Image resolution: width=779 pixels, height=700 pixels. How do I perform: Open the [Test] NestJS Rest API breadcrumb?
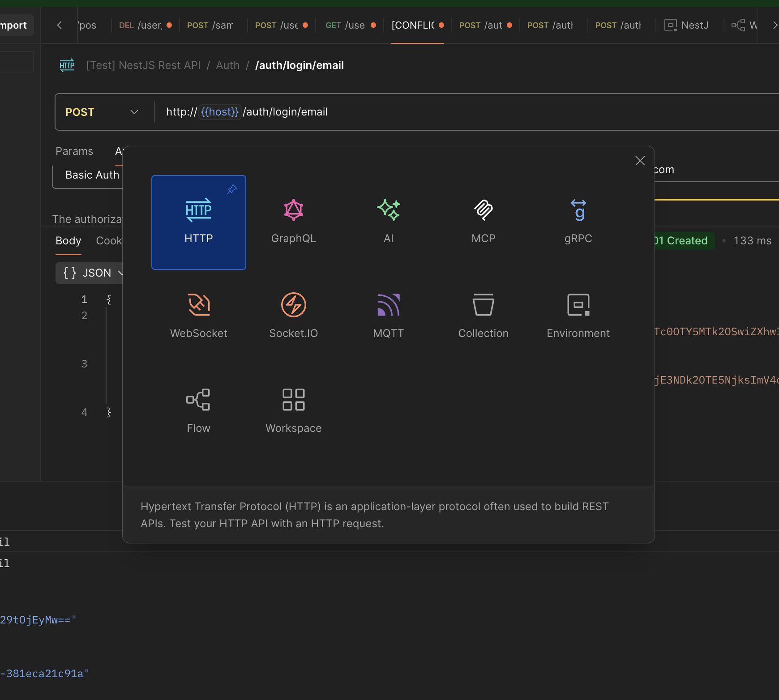click(x=143, y=65)
